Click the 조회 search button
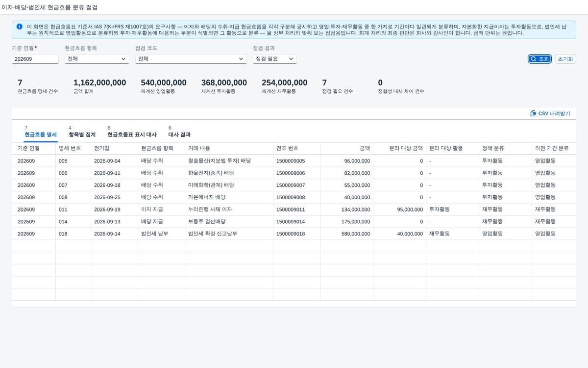The image size is (588, 368). coord(540,59)
